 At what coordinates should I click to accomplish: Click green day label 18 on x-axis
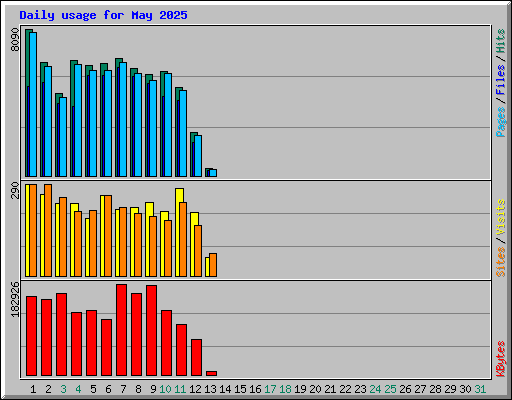coord(285,389)
